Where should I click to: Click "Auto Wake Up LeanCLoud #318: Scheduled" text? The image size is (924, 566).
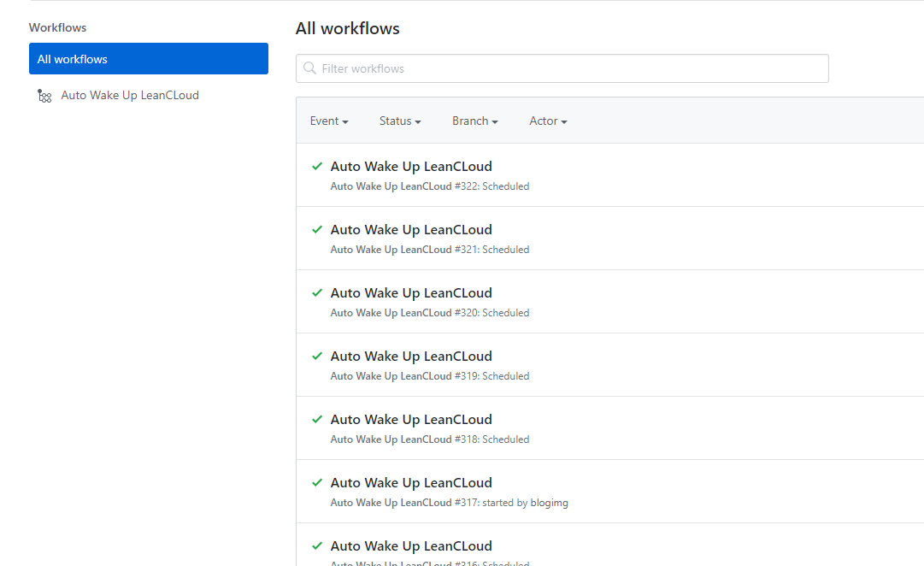(x=430, y=439)
